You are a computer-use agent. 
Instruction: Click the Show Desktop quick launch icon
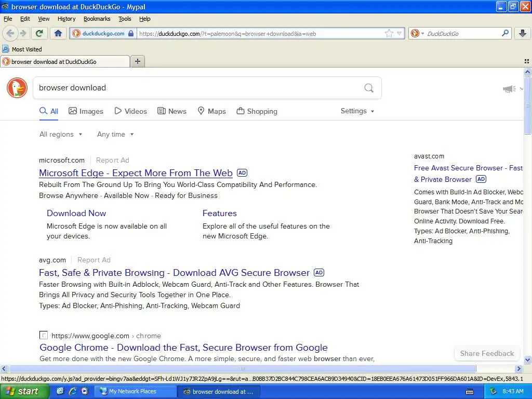(60, 391)
